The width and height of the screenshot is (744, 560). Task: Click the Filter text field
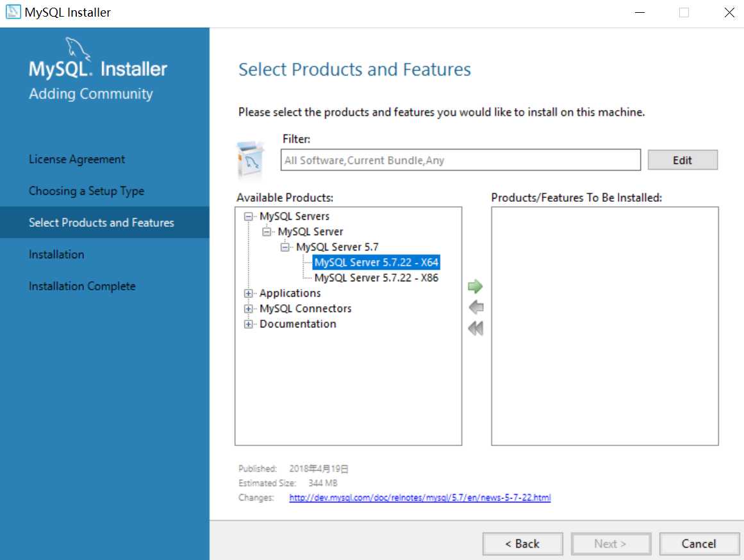pyautogui.click(x=460, y=160)
